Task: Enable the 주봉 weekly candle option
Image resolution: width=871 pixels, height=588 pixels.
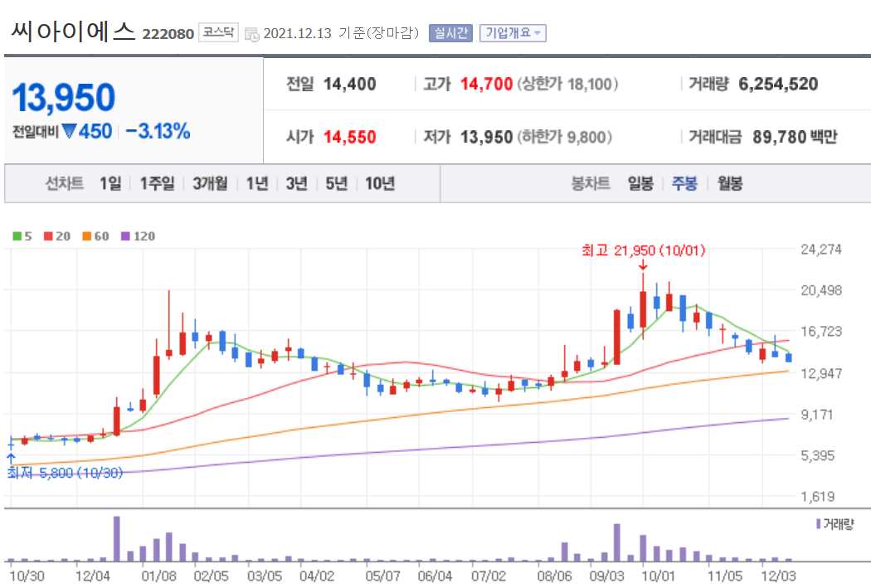Action: [683, 184]
